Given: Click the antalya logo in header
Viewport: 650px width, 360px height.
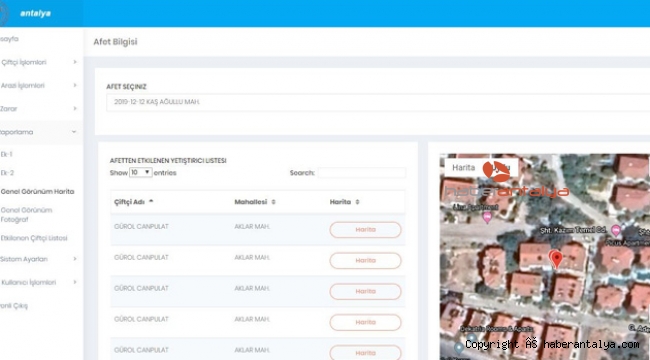Looking at the screenshot, I should pos(35,13).
